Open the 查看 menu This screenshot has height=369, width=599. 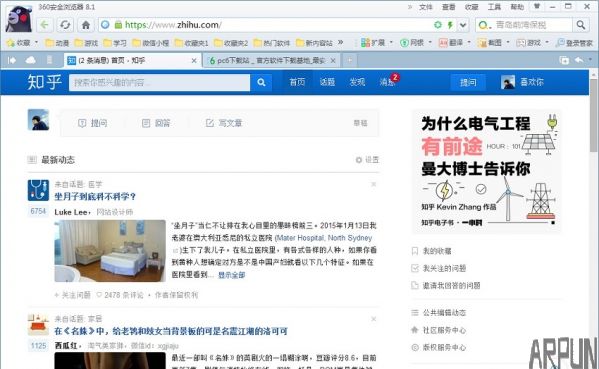pos(448,7)
